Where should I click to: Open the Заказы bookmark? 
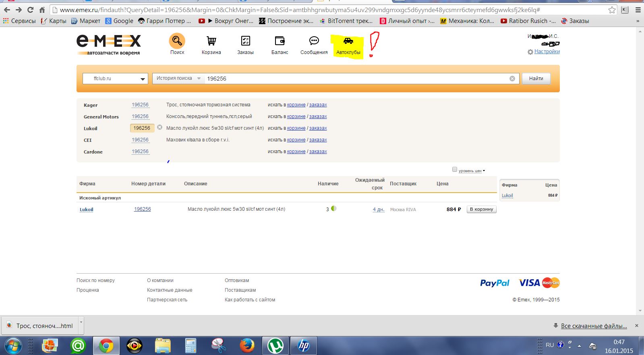coord(575,21)
